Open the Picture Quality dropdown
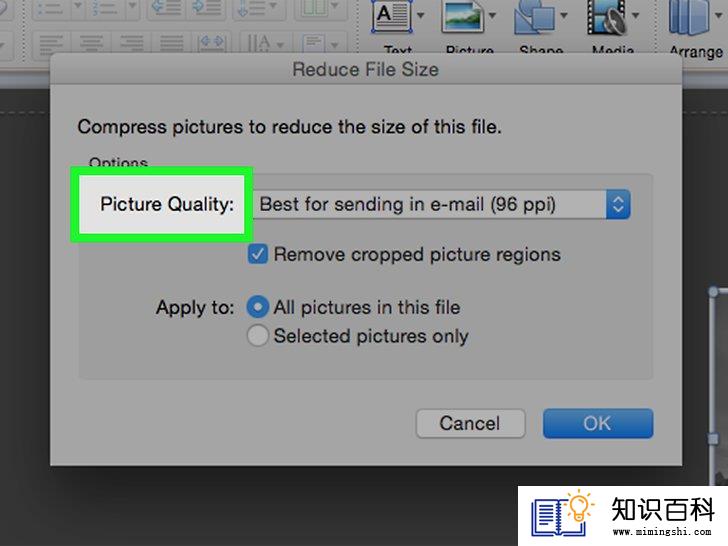Viewport: 728px width, 546px height. 442,204
